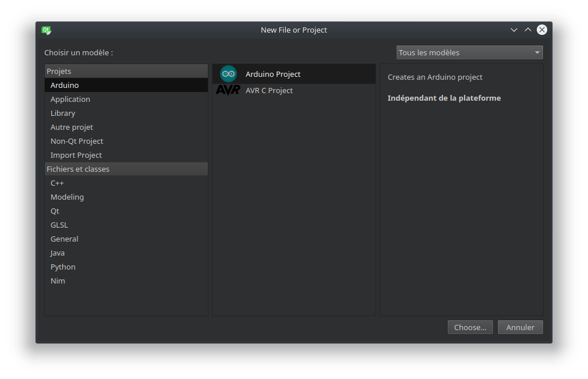Select the Import Project category
Image resolution: width=588 pixels, height=379 pixels.
click(126, 155)
